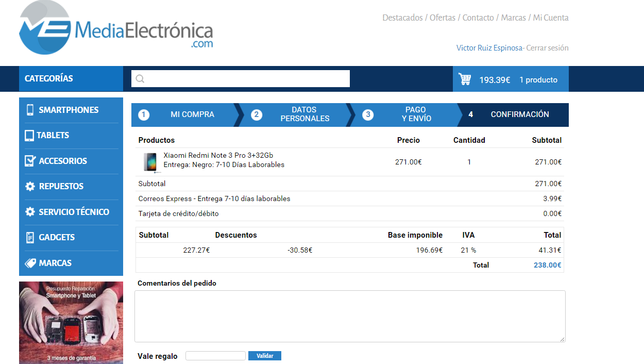Click the IVA 21 % value
This screenshot has height=364, width=644.
pos(468,250)
